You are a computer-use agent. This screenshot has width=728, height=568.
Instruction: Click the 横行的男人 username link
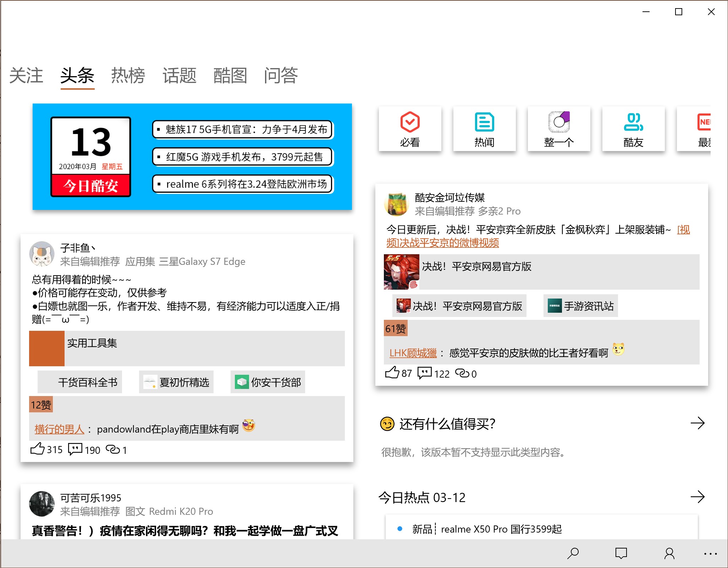tap(59, 429)
